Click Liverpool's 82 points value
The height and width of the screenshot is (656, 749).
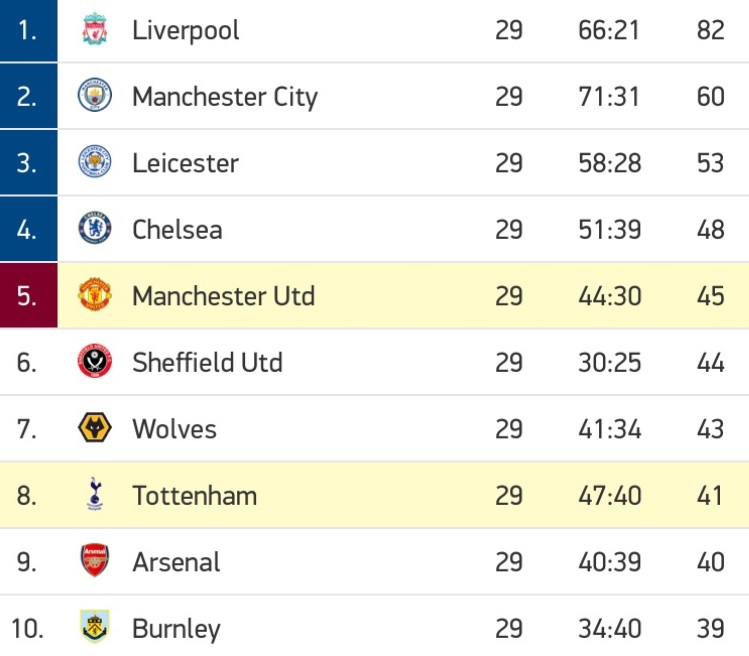pos(710,30)
